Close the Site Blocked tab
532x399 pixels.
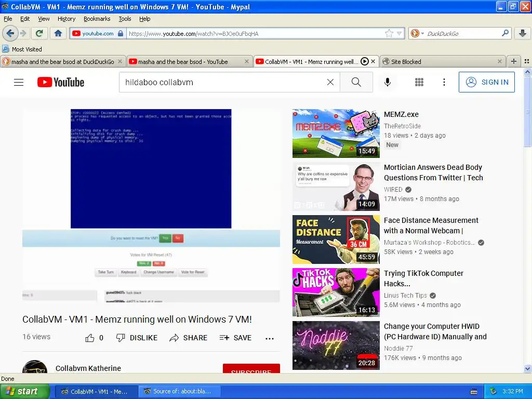499,61
